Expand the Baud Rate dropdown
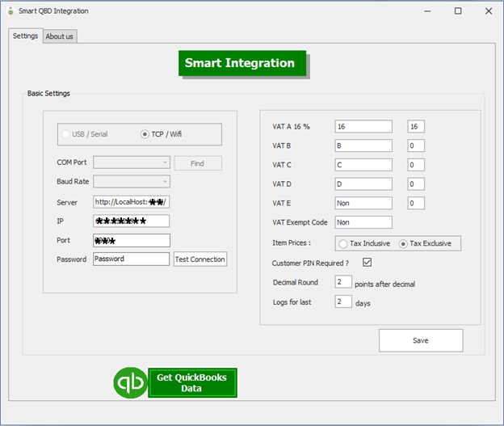This screenshot has width=504, height=426. pos(132,182)
